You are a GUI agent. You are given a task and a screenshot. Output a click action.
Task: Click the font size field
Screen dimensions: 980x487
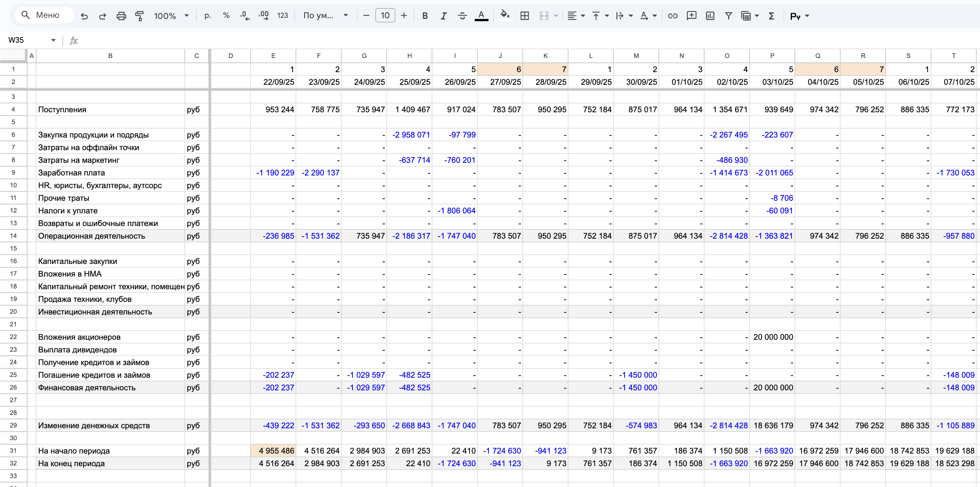[385, 16]
